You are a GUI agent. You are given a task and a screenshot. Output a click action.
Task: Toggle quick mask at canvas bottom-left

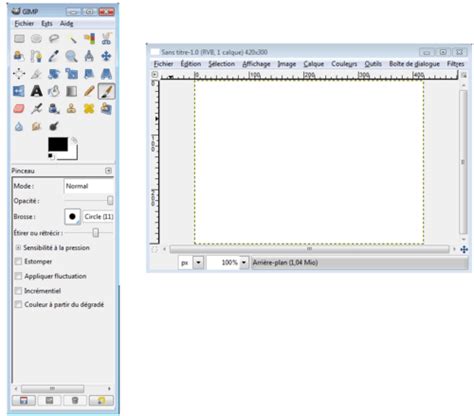(154, 249)
